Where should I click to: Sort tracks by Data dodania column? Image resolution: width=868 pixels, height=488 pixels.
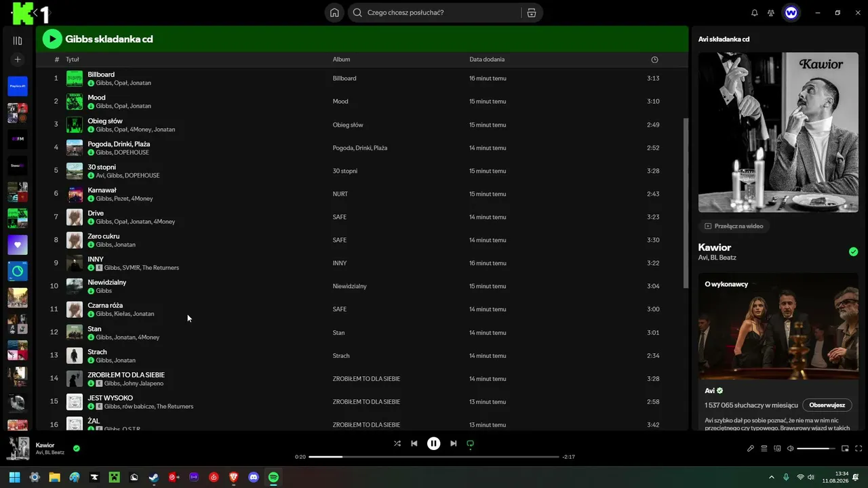click(x=487, y=60)
